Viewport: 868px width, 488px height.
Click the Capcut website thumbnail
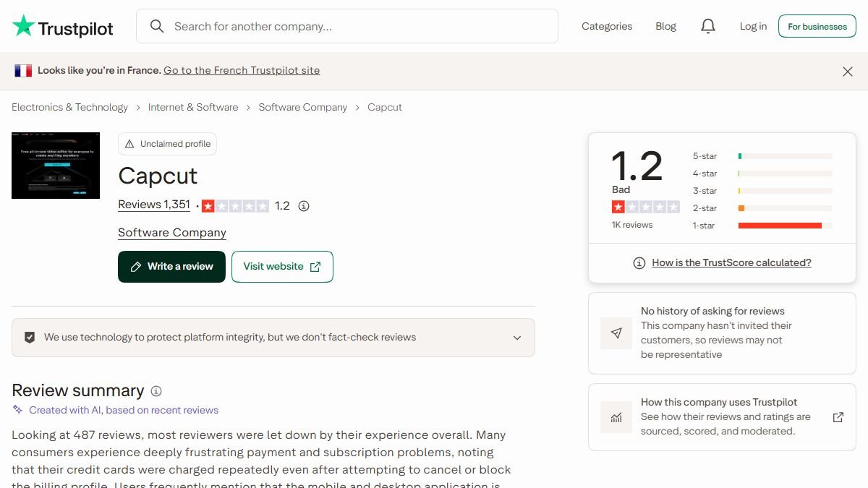pos(56,166)
